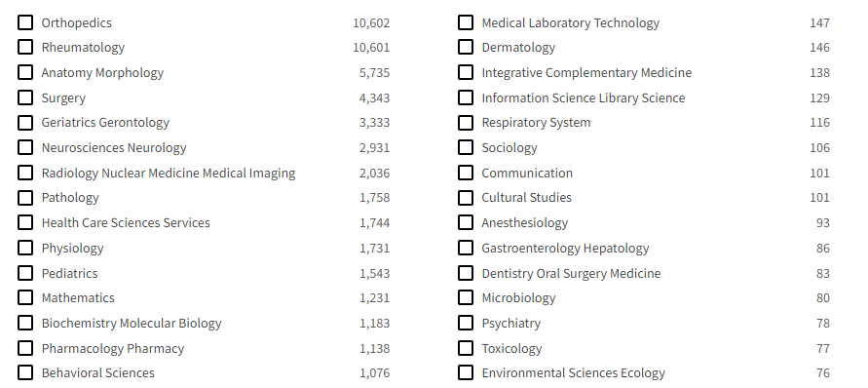Tick the Behavioral Sciences checkbox
This screenshot has height=388, width=868.
[25, 373]
